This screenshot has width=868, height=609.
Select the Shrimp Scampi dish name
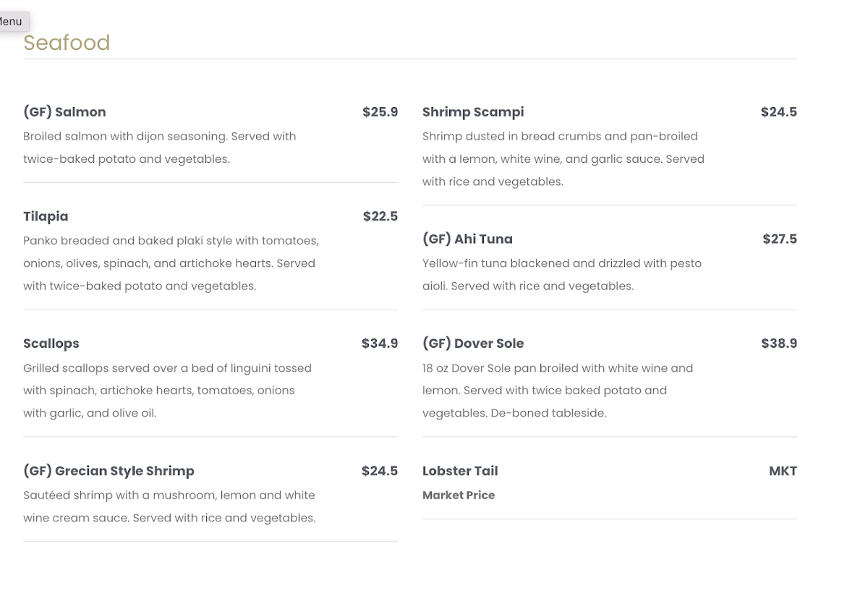point(473,112)
